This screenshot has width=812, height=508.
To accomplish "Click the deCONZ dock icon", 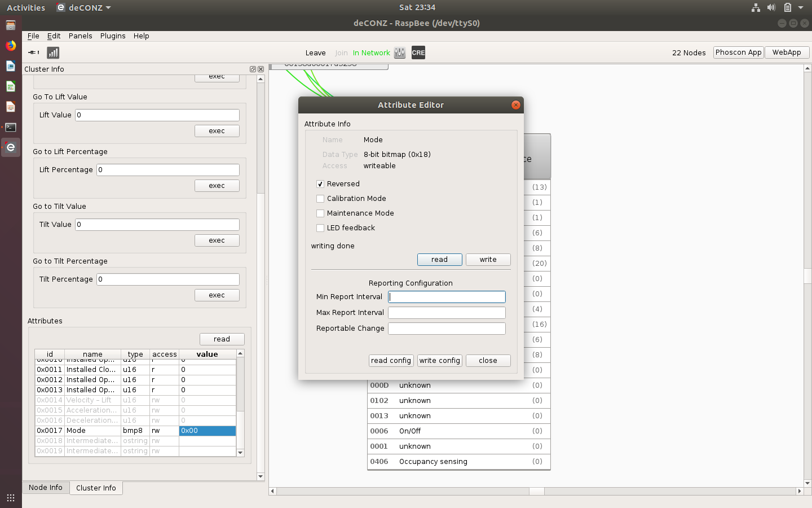I will pos(11,147).
